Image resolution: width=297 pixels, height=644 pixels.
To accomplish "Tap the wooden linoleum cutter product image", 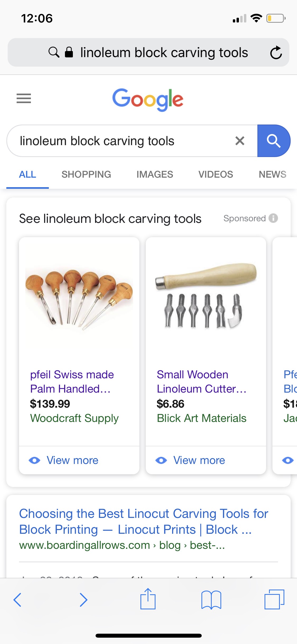I will 206,296.
